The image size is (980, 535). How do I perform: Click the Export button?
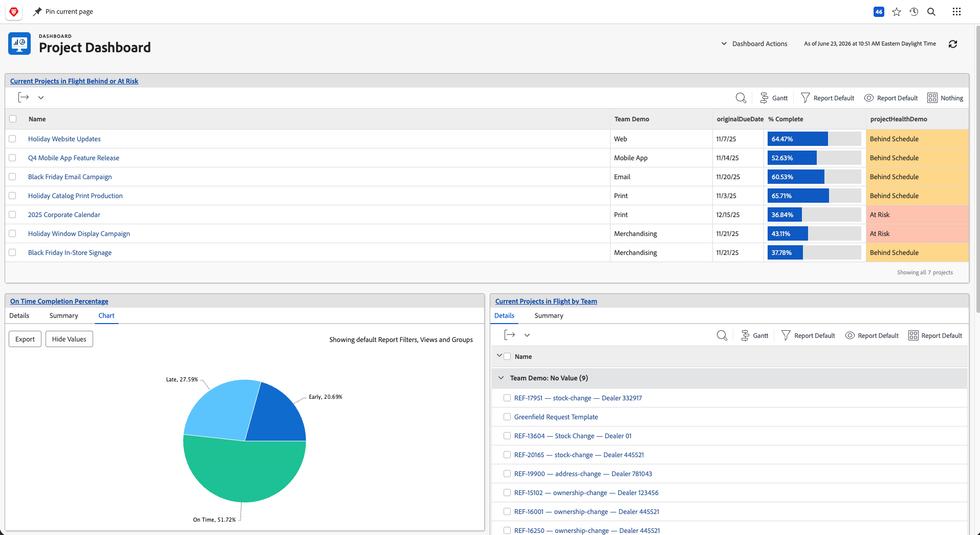[x=25, y=339]
